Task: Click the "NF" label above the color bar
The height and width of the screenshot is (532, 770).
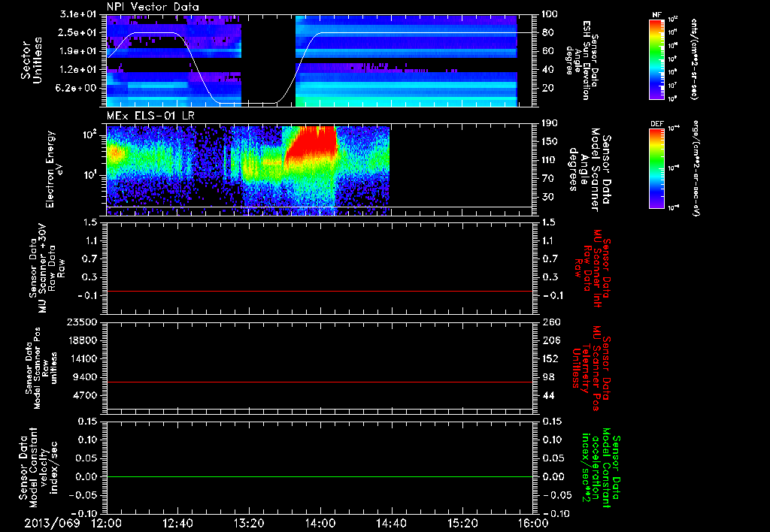Action: (656, 15)
